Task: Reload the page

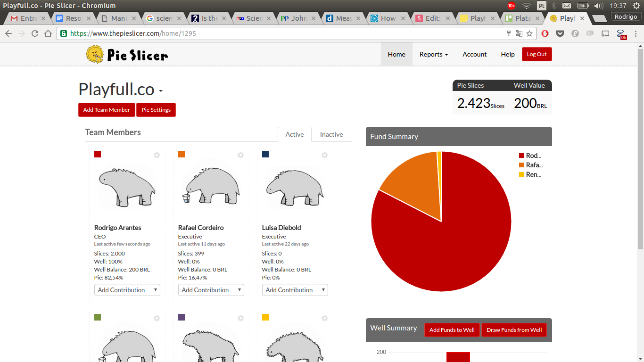Action: coord(35,33)
